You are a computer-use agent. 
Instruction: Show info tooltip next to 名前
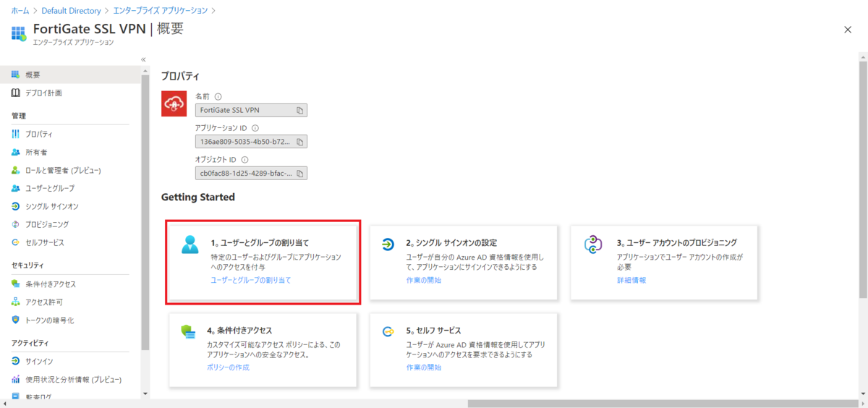tap(218, 96)
